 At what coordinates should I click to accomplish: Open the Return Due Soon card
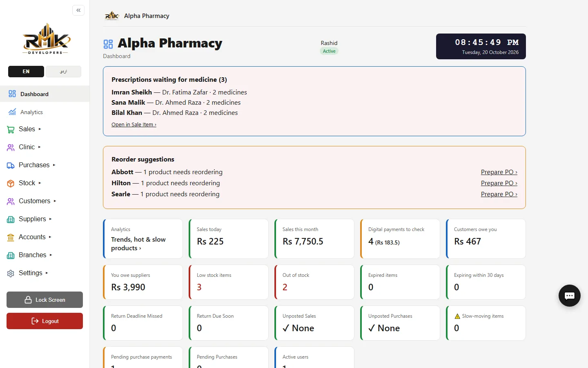pos(229,323)
